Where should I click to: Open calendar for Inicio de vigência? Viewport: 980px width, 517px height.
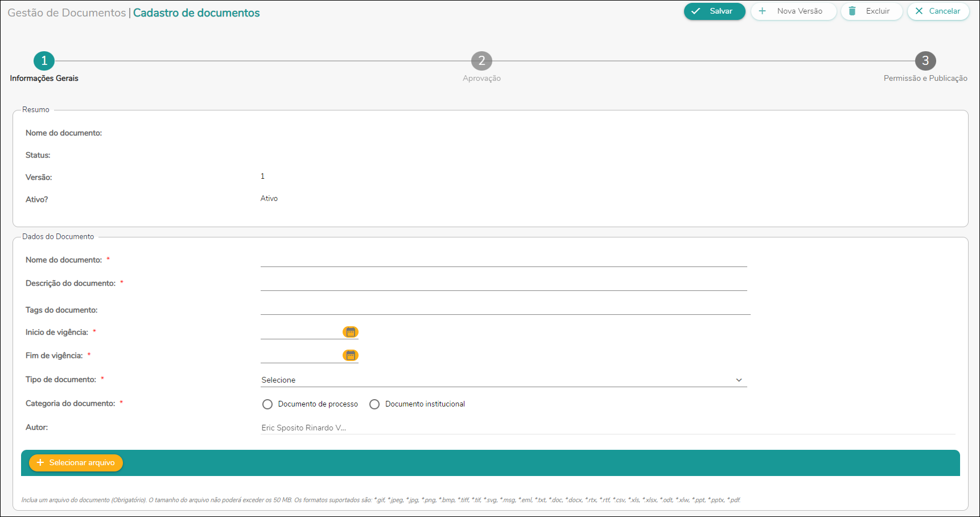(x=351, y=332)
